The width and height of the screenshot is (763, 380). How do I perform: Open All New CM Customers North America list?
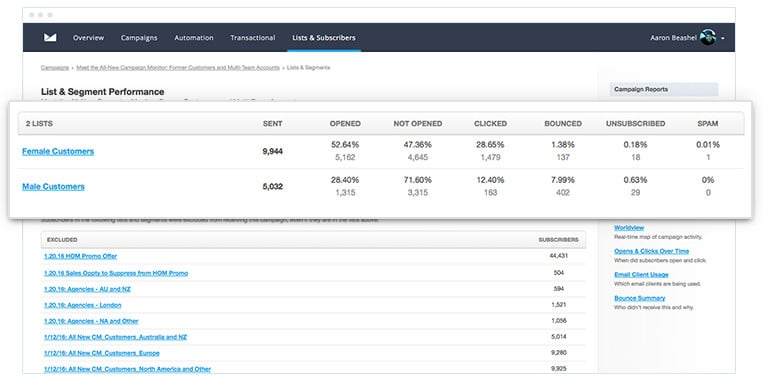pos(127,369)
